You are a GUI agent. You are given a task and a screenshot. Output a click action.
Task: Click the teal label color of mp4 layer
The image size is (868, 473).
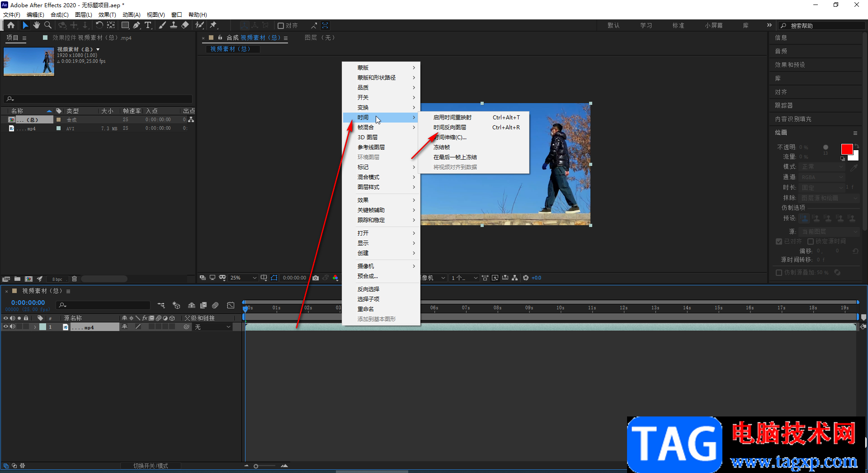point(42,327)
